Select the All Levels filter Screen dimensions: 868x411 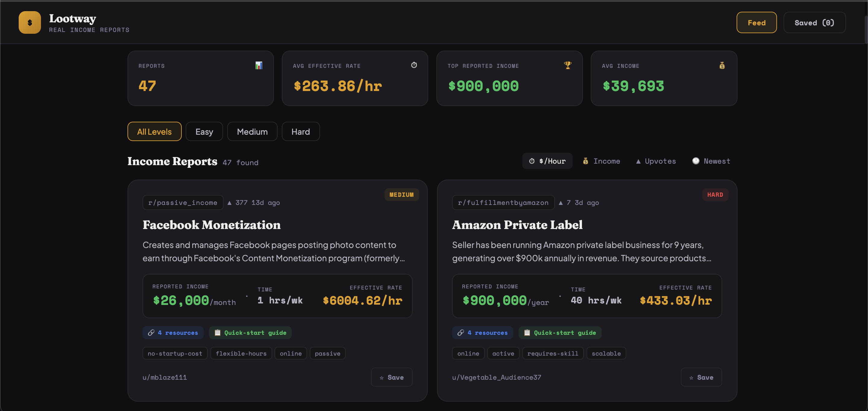pos(154,131)
